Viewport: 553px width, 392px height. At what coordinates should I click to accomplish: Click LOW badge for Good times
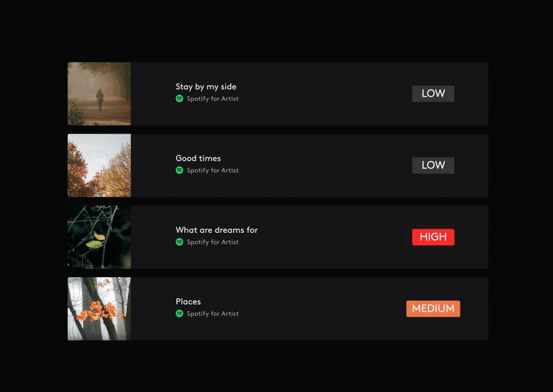click(433, 165)
